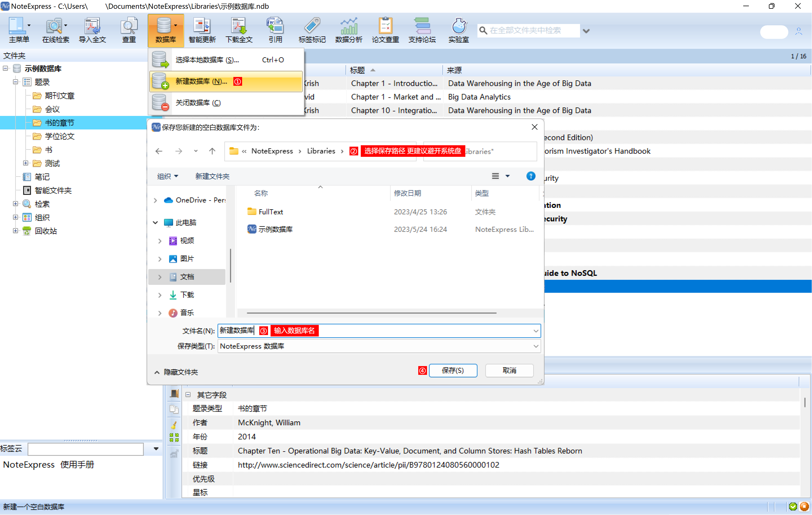Open the 标签云 dropdown arrow

point(156,449)
